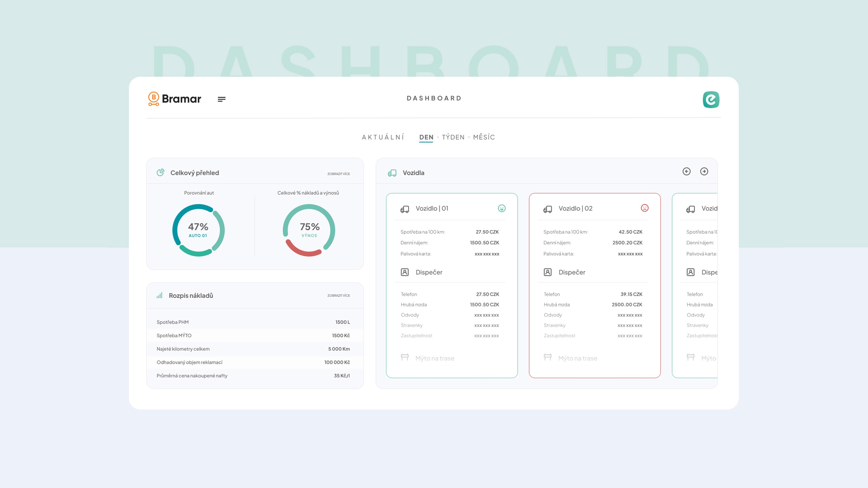The height and width of the screenshot is (488, 868).
Task: Open the hamburger menu next to Bramar
Action: (221, 99)
